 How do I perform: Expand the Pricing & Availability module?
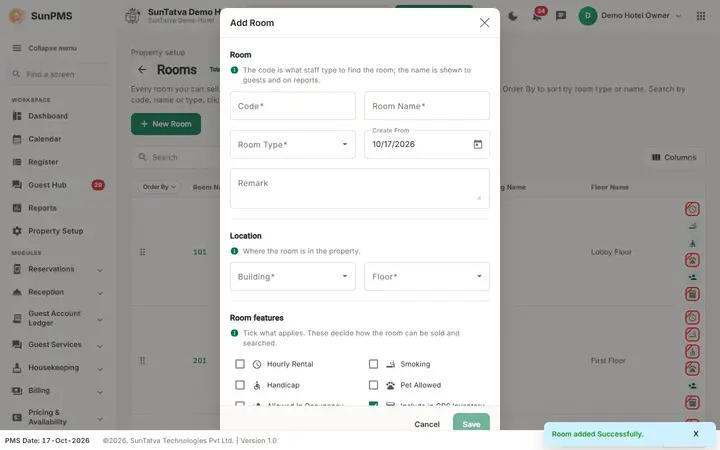tap(100, 418)
